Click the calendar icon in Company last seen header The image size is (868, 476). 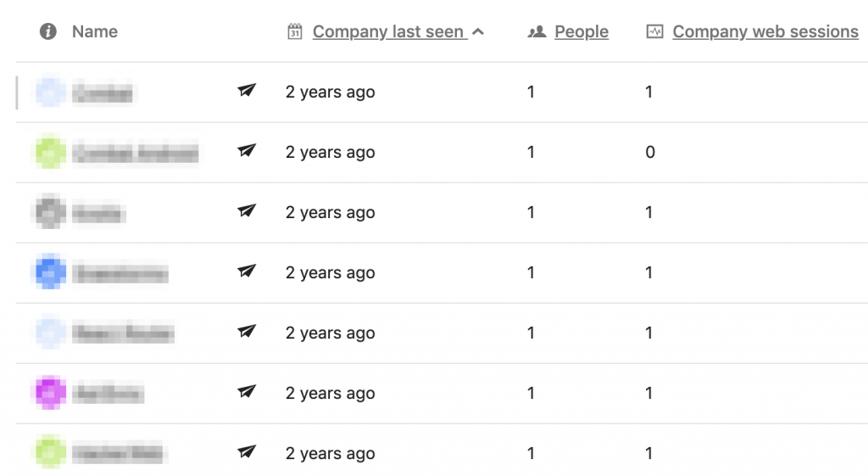tap(294, 31)
